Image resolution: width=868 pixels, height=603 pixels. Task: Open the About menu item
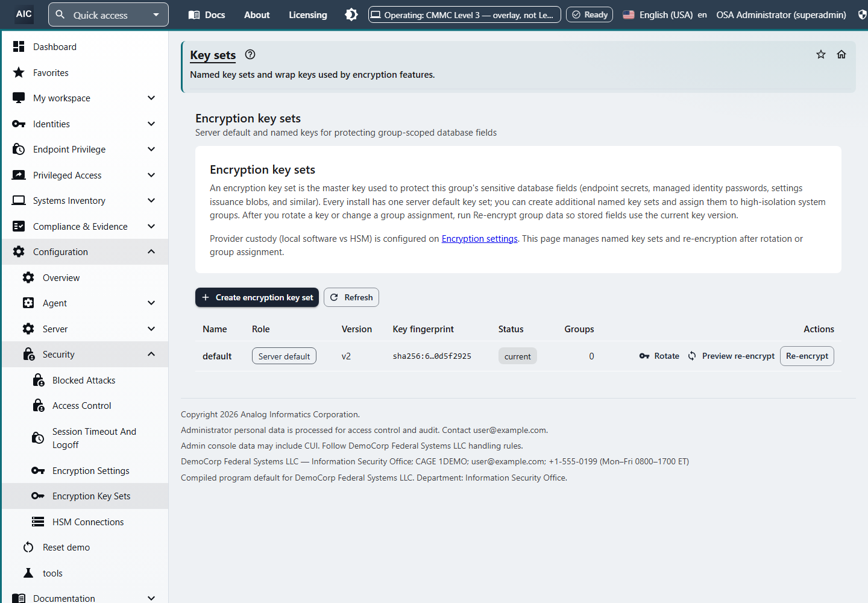(x=257, y=14)
